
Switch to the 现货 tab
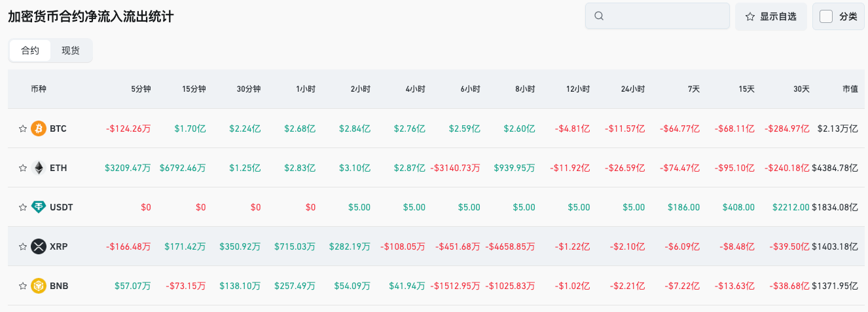click(x=71, y=50)
